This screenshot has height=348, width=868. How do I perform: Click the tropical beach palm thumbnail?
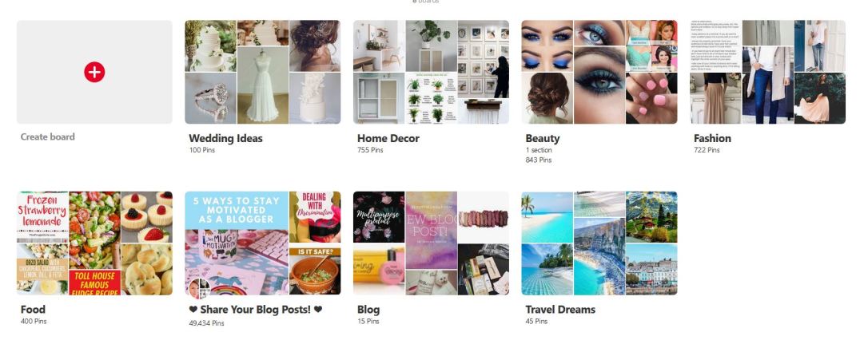547,217
